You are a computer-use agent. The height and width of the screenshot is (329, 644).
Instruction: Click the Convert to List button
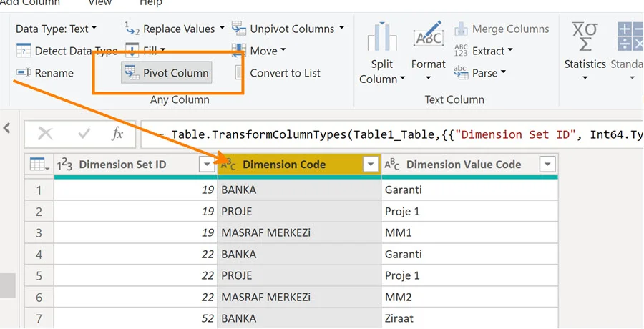coord(284,72)
